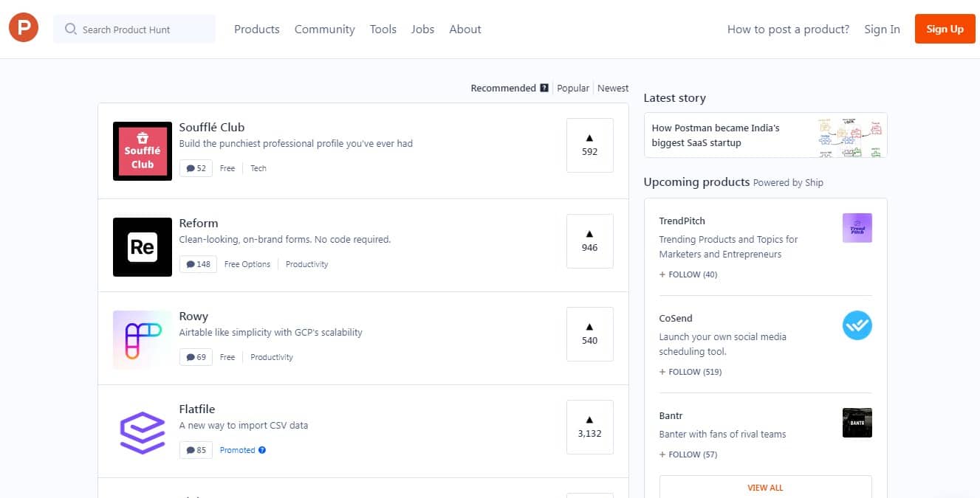
Task: Open the Rowy product logo
Action: [x=143, y=340]
